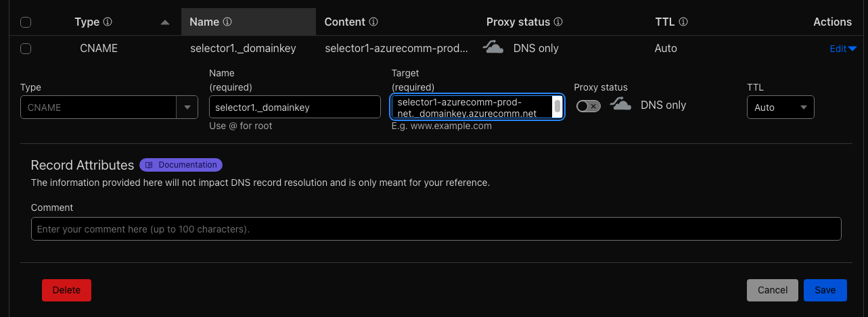
Task: Click into the Name input field
Action: point(295,107)
